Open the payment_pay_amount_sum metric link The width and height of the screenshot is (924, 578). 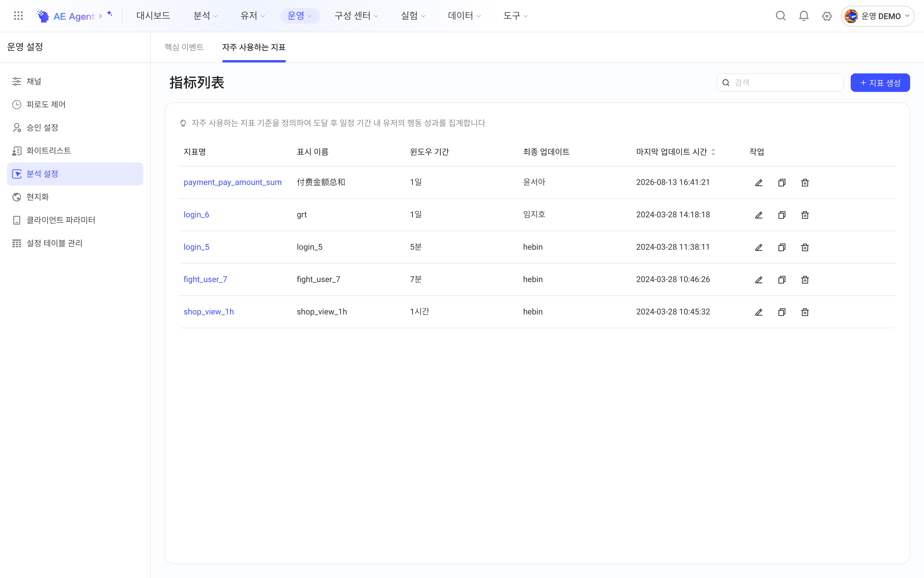point(232,182)
